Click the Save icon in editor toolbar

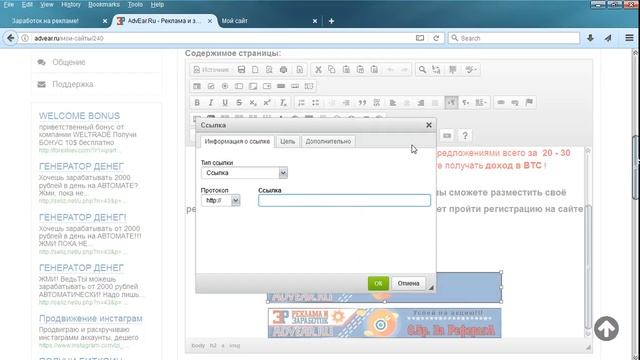tap(241, 70)
